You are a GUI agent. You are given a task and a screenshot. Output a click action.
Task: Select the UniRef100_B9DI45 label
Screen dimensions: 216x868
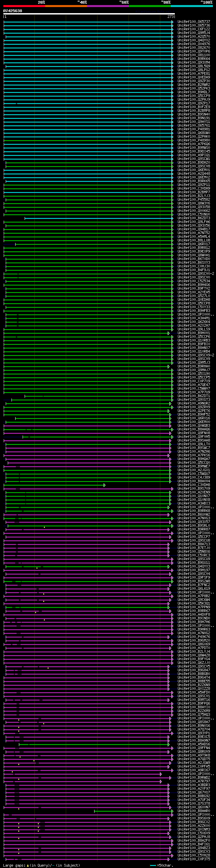(194, 152)
